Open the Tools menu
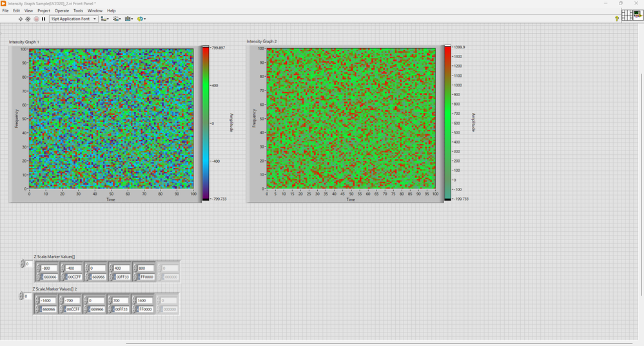644x346 pixels. point(78,11)
